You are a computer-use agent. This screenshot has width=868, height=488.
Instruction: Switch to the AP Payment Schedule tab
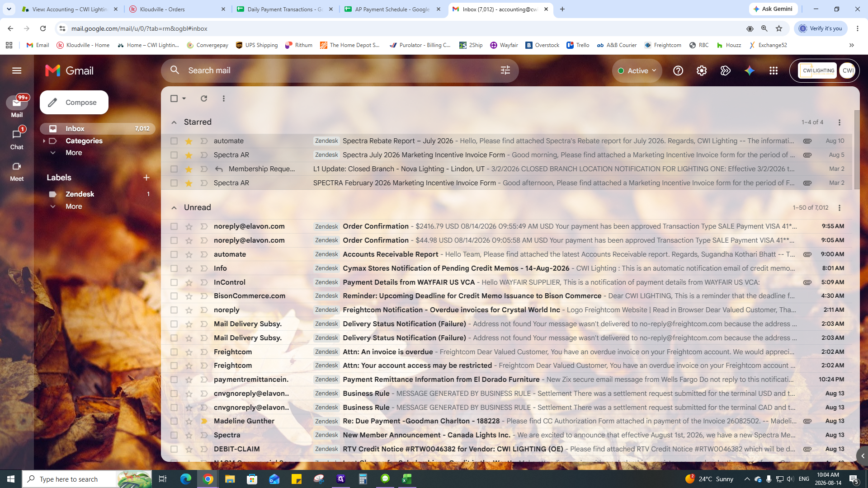click(x=393, y=9)
